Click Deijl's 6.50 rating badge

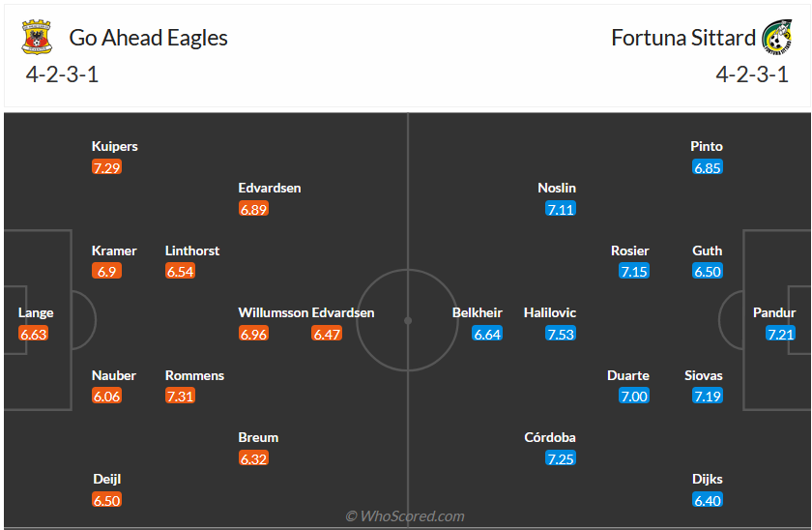coord(106,500)
